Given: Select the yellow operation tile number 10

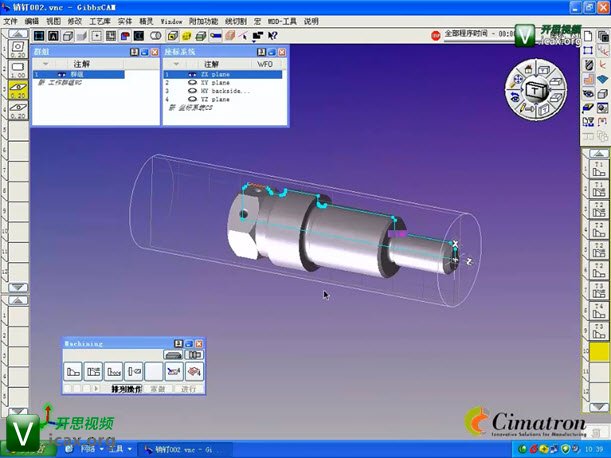Looking at the screenshot, I should tap(599, 352).
